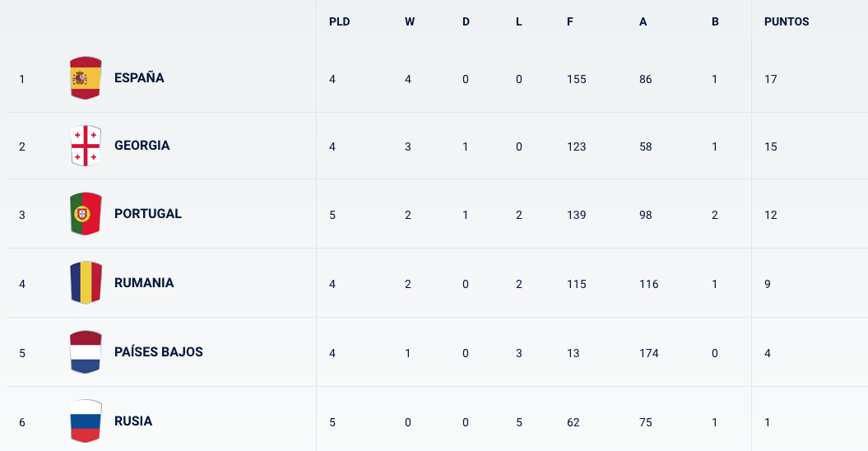This screenshot has height=451, width=868.
Task: Click the PUNTOS column header
Action: (787, 21)
